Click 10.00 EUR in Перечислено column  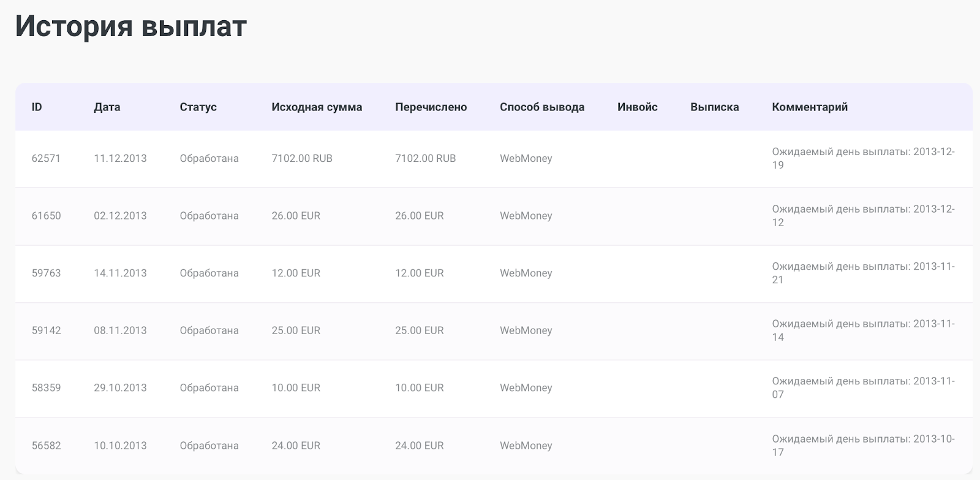click(x=420, y=387)
